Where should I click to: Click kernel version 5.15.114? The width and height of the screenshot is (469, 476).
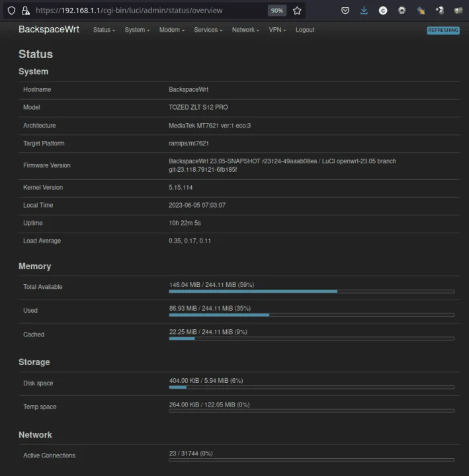181,188
